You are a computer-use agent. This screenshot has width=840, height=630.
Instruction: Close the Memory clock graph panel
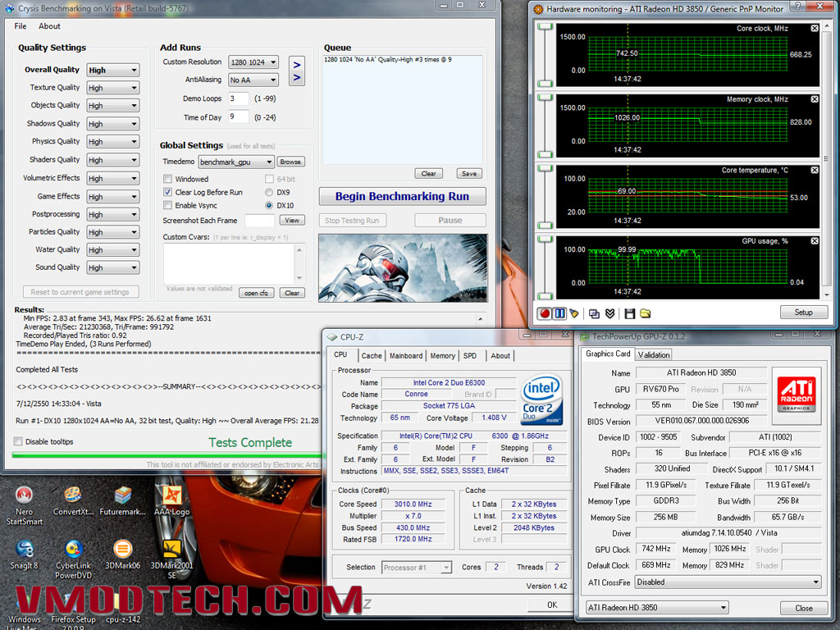(815, 99)
